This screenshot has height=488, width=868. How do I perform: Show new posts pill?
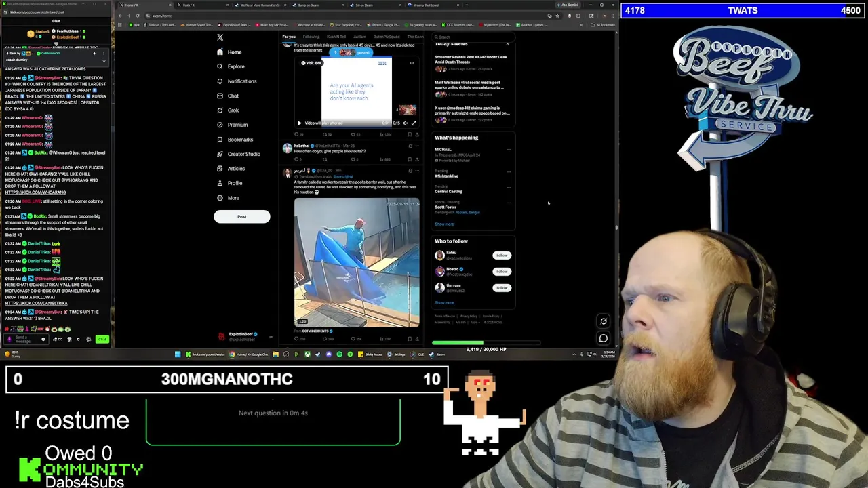tap(351, 52)
